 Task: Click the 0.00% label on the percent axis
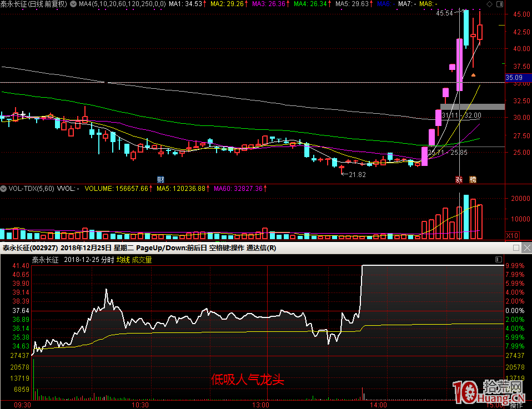point(515,311)
